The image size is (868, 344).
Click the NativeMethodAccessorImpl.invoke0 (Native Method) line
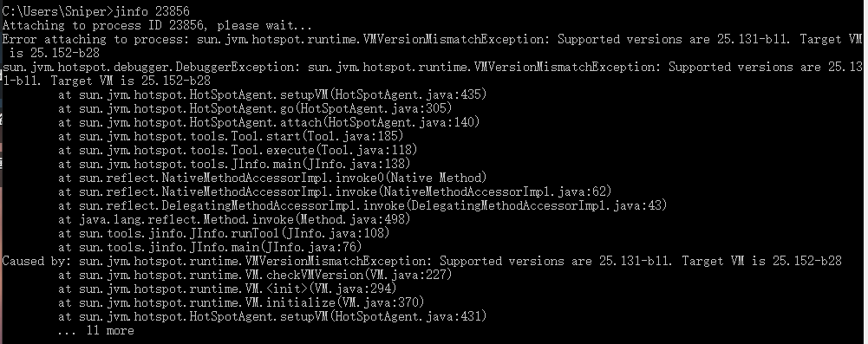point(272,178)
